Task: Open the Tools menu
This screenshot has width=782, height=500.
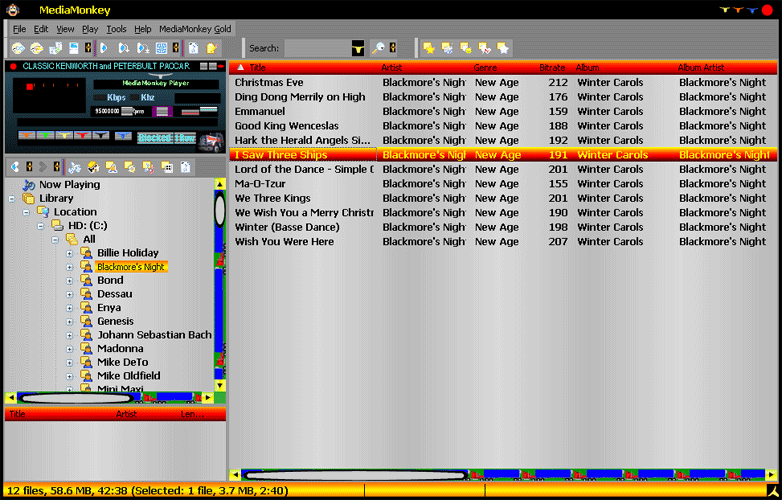Action: point(116,29)
